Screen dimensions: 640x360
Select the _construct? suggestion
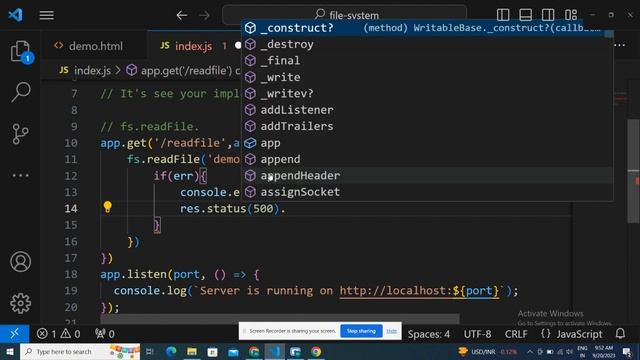click(427, 28)
